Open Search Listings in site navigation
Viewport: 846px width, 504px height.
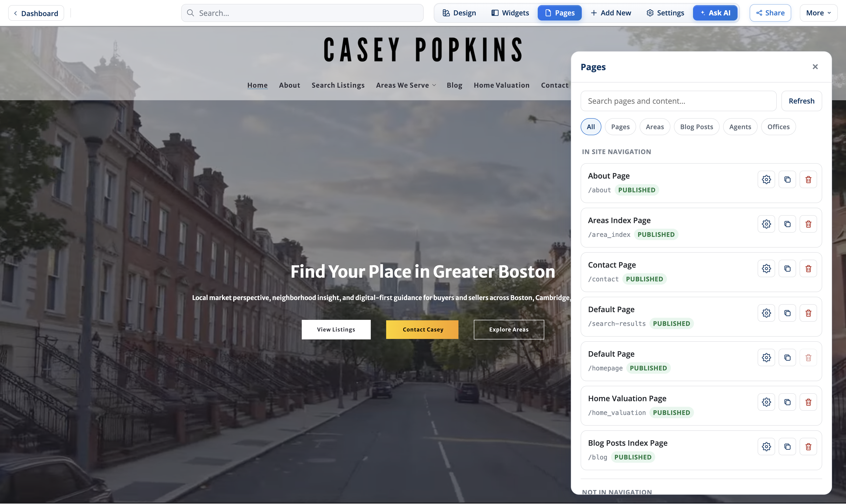pos(338,85)
